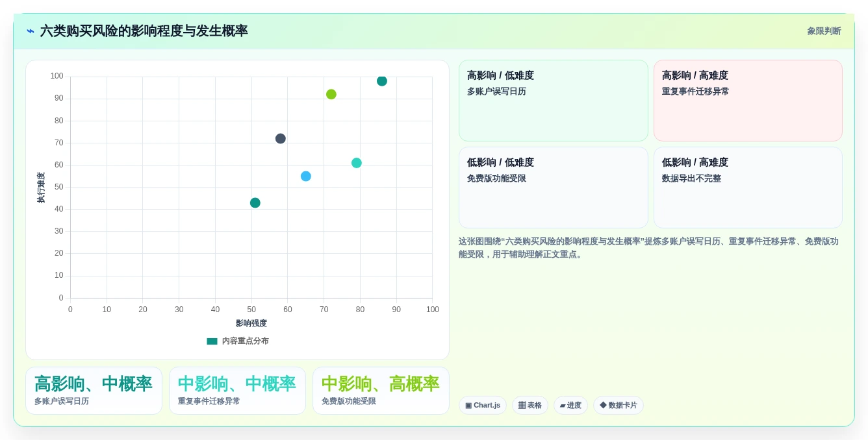Image resolution: width=868 pixels, height=440 pixels.
Task: Click 重复事件迁移异常 in the red quadrant card
Action: [x=696, y=92]
